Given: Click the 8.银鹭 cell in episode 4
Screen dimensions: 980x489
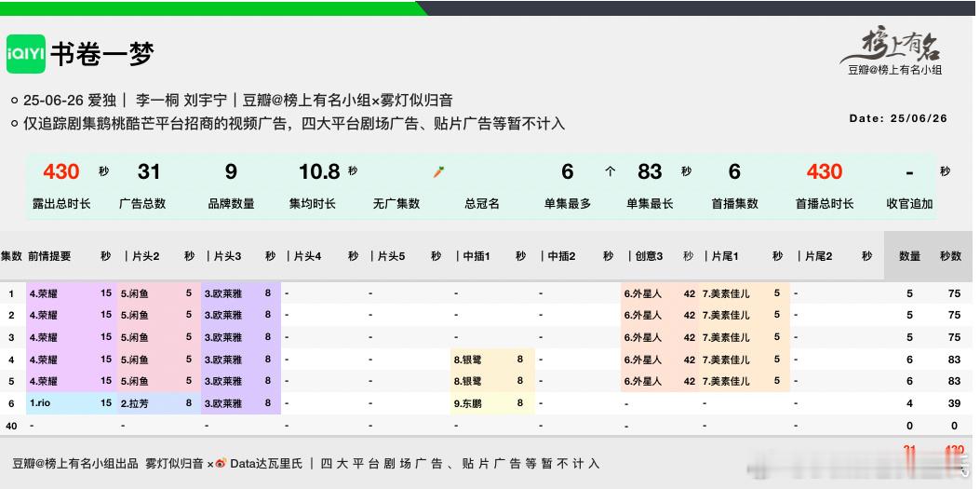Looking at the screenshot, I should pos(467,360).
